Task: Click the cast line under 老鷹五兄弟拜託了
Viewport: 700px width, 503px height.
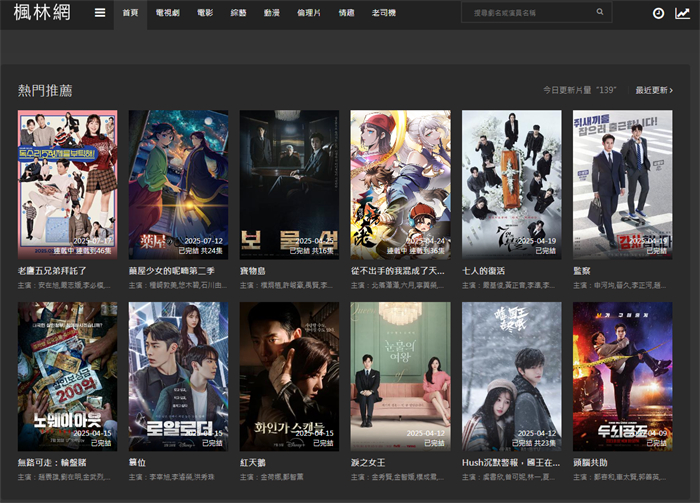Action: (x=64, y=285)
